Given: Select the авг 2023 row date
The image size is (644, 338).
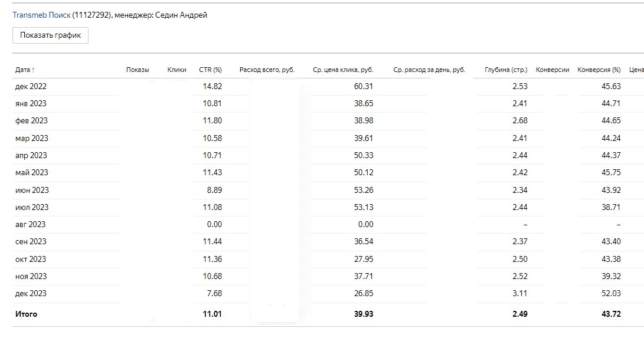Looking at the screenshot, I should 30,224.
